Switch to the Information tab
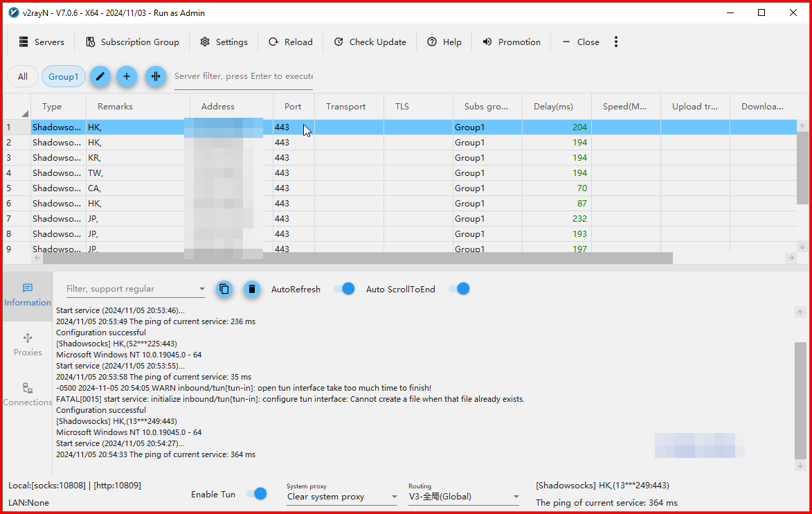 [x=28, y=295]
